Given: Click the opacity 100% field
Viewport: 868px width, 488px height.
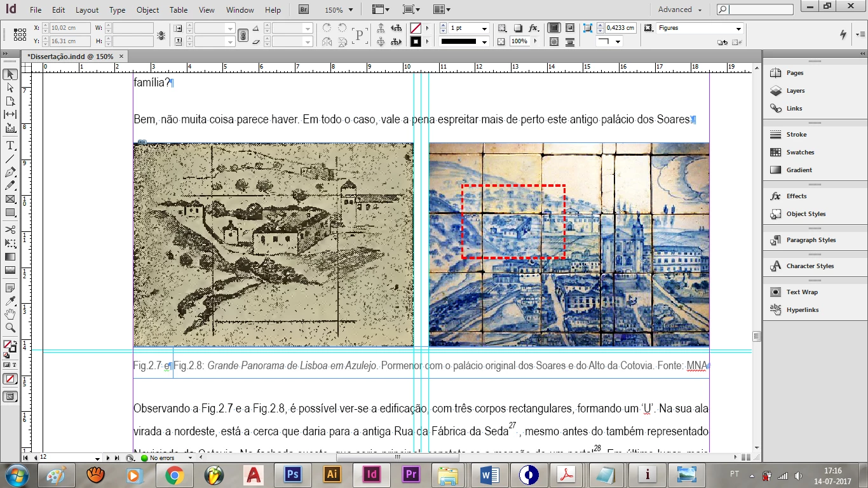Looking at the screenshot, I should pos(519,41).
